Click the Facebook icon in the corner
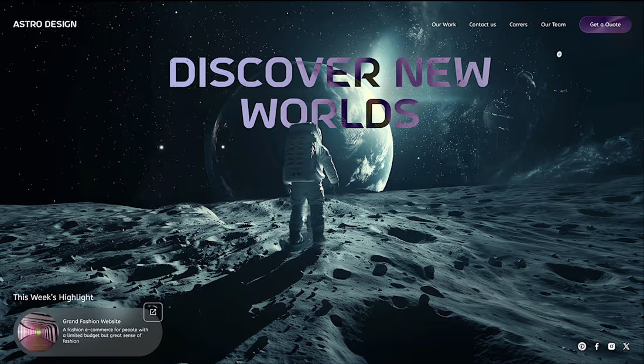Viewport: 644px width, 364px height. coord(597,346)
